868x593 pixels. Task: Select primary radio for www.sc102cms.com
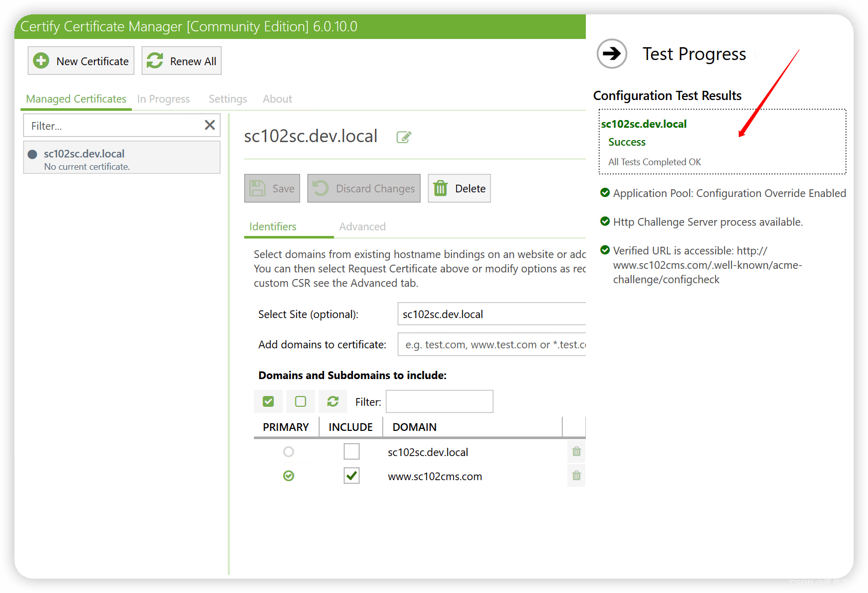(289, 476)
